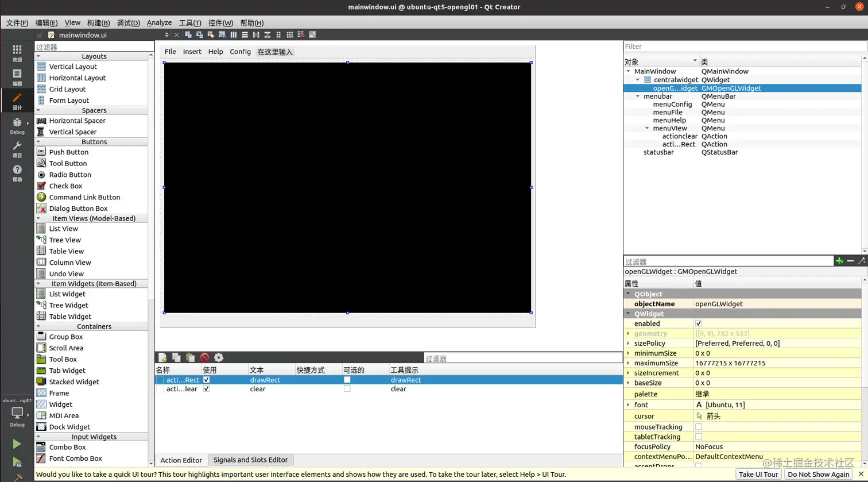
Task: Click Paste icon in Action Editor toolbar
Action: point(190,357)
